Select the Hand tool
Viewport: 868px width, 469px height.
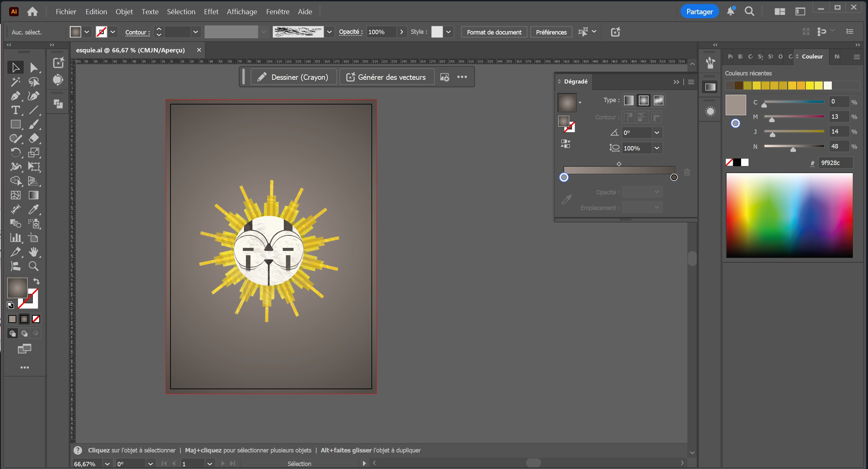coord(33,252)
